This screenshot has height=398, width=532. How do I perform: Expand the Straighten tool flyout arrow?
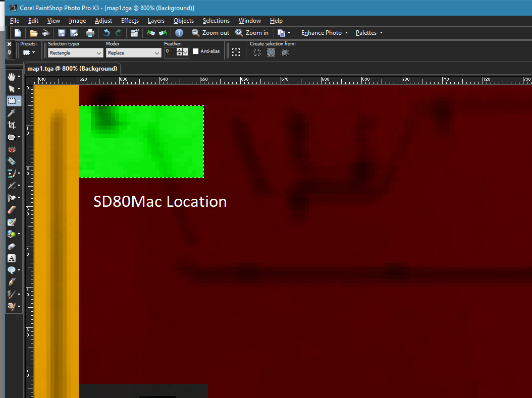[19, 137]
